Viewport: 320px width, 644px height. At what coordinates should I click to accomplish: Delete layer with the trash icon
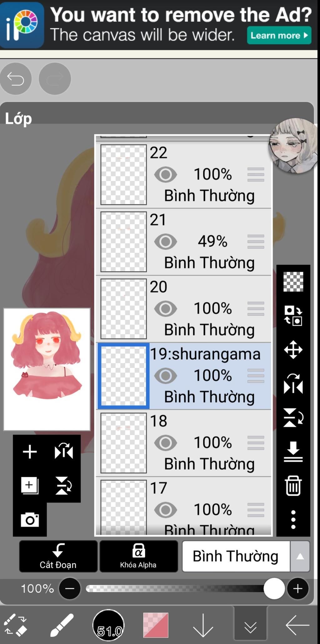(293, 486)
